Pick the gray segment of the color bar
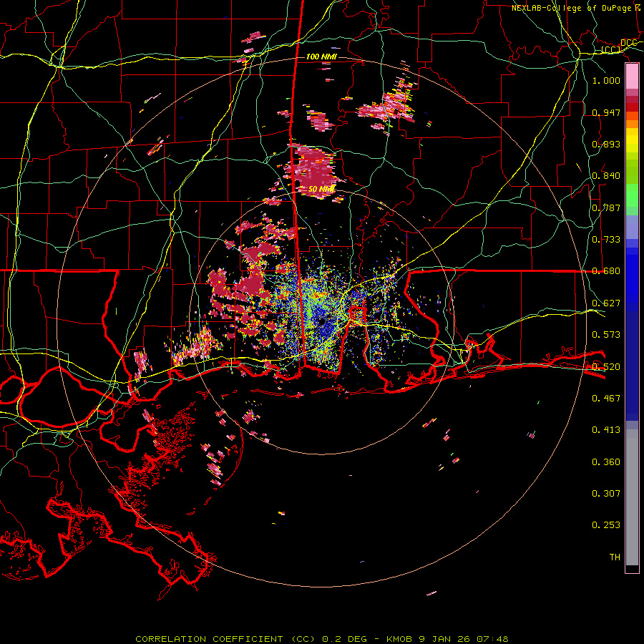Viewport: 644px width, 644px height. [x=632, y=497]
